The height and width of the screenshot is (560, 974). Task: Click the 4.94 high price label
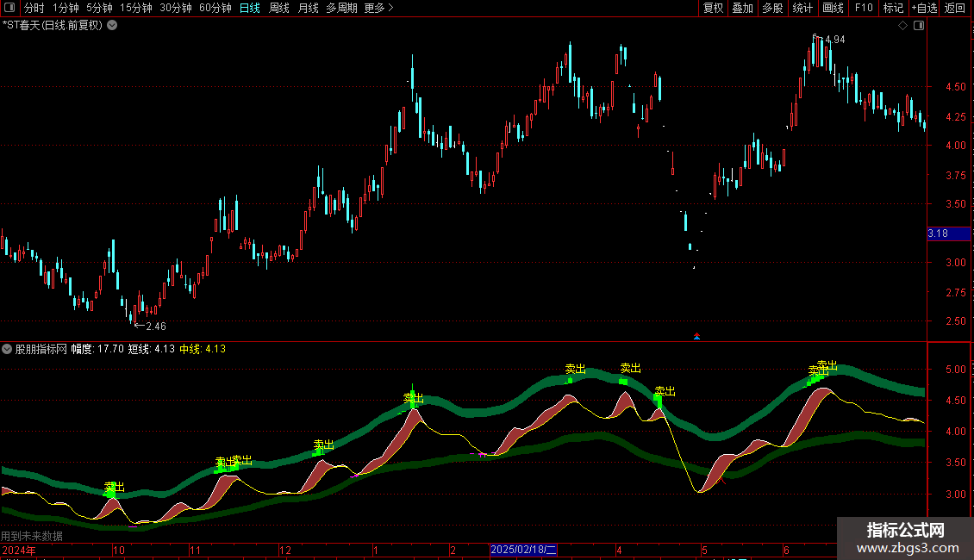click(x=835, y=40)
